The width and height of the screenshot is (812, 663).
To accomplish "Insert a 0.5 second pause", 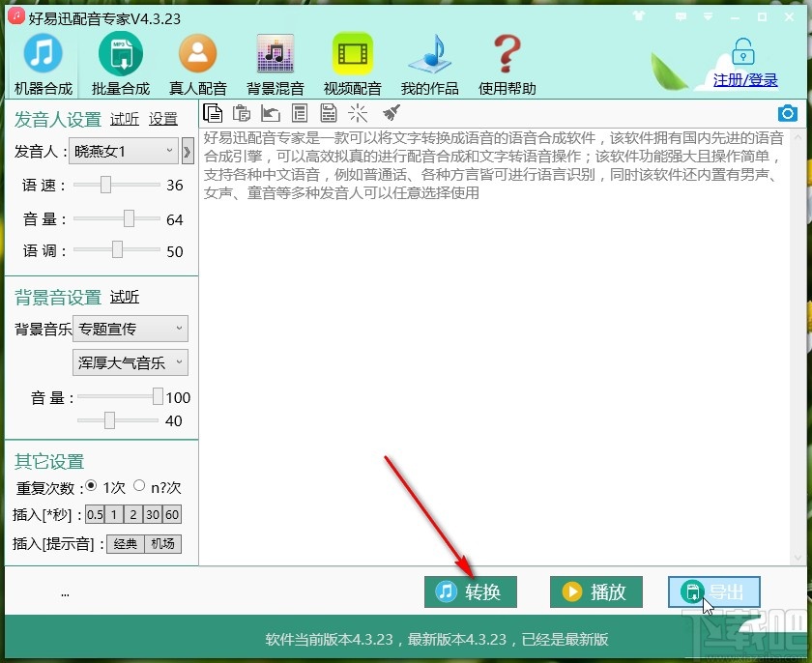I will tap(95, 514).
